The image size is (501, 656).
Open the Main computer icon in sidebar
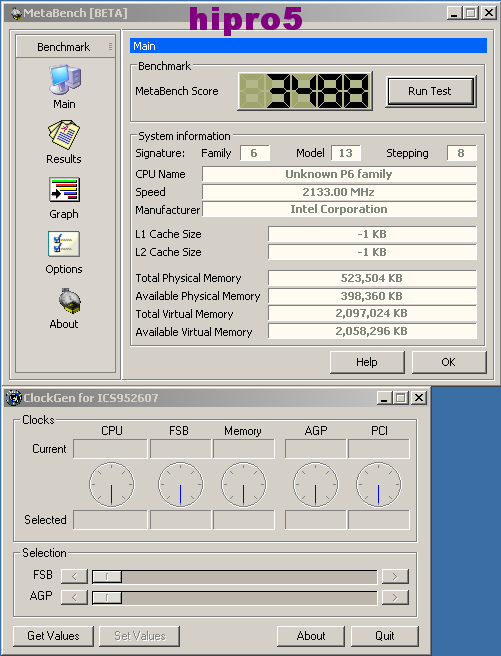click(65, 79)
